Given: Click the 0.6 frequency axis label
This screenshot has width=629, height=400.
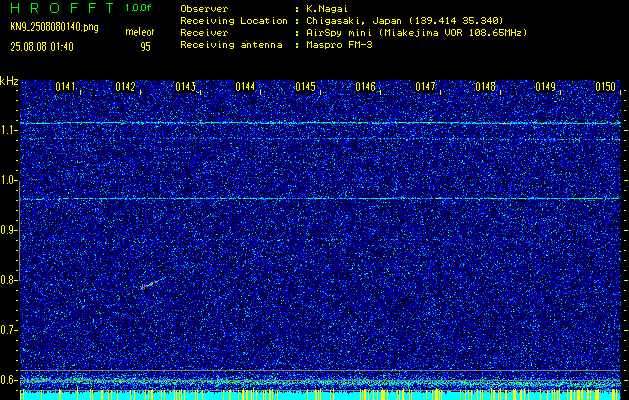Looking at the screenshot, I should pyautogui.click(x=9, y=380).
